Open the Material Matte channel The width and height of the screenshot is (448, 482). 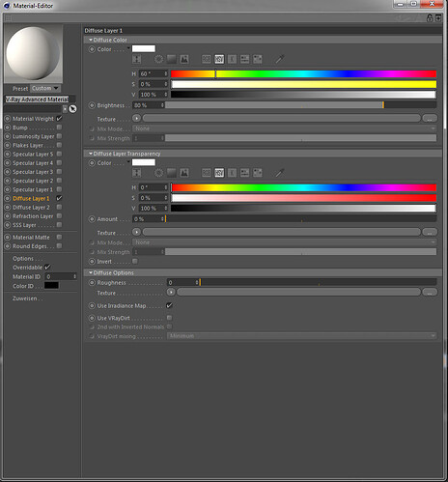pyautogui.click(x=31, y=238)
